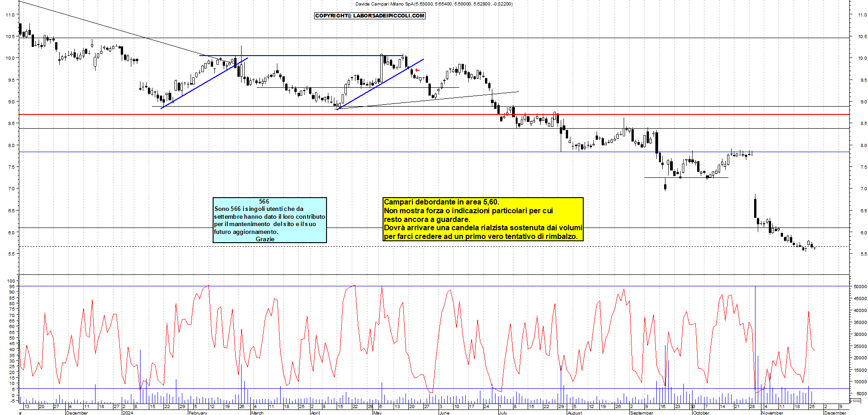Click the '20000' volume axis label
Image resolution: width=868 pixels, height=415 pixels.
[860, 358]
